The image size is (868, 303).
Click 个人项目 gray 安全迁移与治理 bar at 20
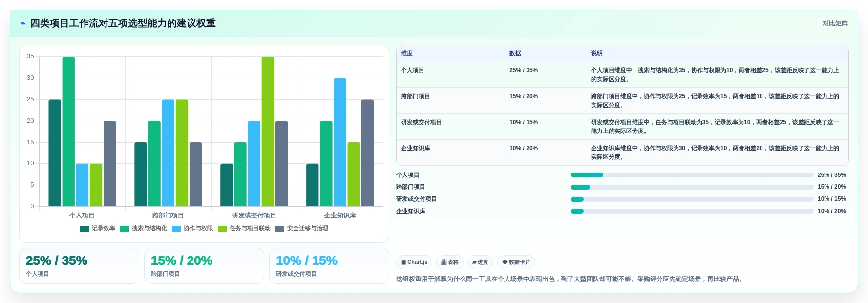[x=110, y=164]
